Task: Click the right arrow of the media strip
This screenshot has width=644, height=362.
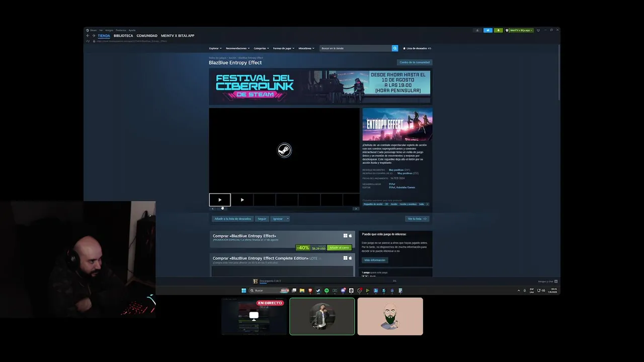Action: [x=356, y=209]
